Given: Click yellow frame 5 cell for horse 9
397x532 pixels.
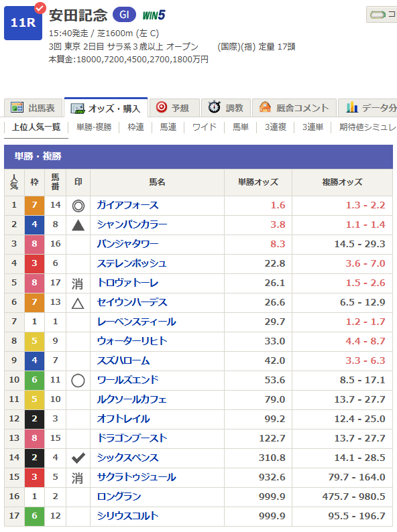Looking at the screenshot, I should (34, 341).
